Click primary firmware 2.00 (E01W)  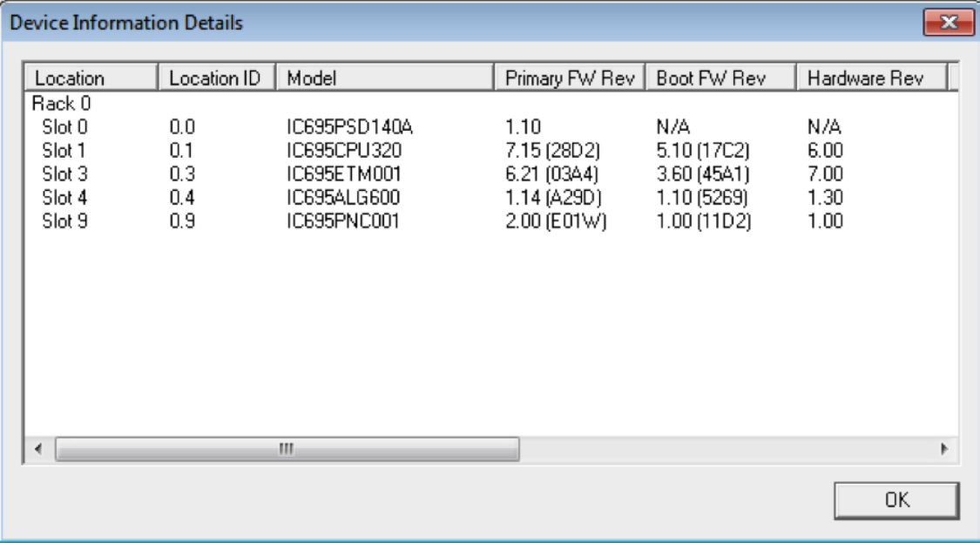[556, 221]
